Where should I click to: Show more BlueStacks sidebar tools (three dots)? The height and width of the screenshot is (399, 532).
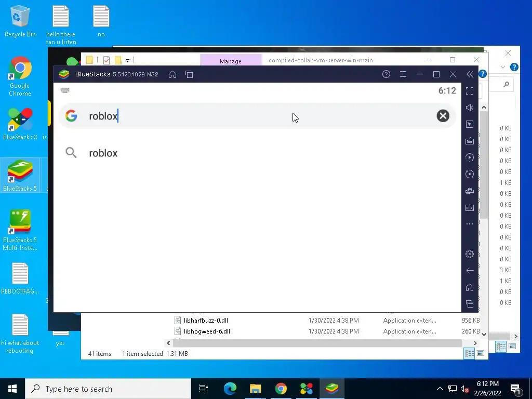point(470,224)
